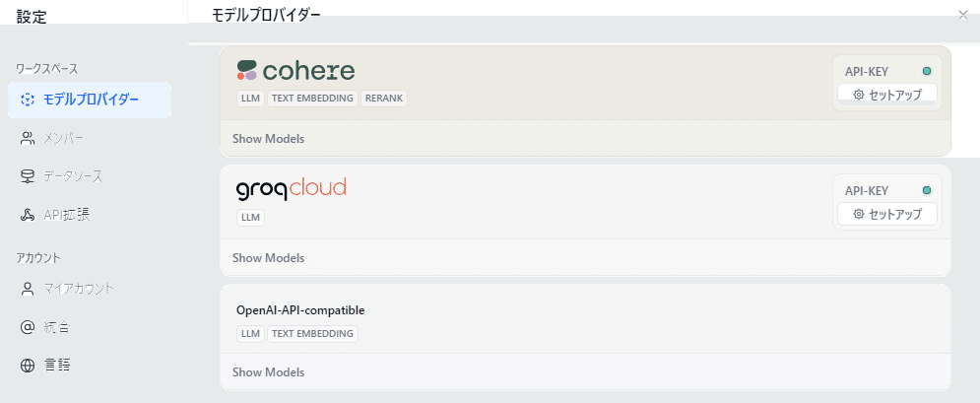The height and width of the screenshot is (403, 980).
Task: Expand Show Models under OpenAI-API-compatible
Action: 268,372
